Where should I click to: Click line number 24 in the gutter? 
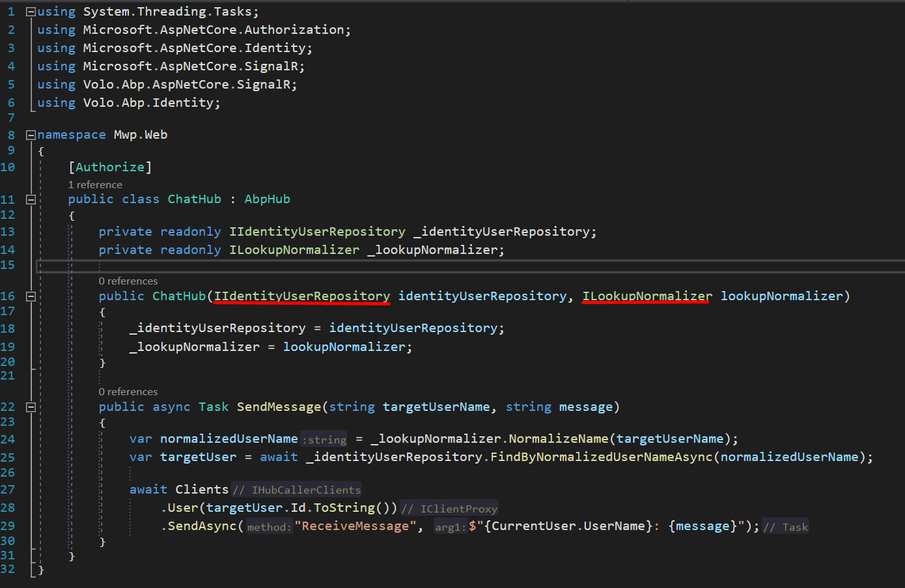8,439
